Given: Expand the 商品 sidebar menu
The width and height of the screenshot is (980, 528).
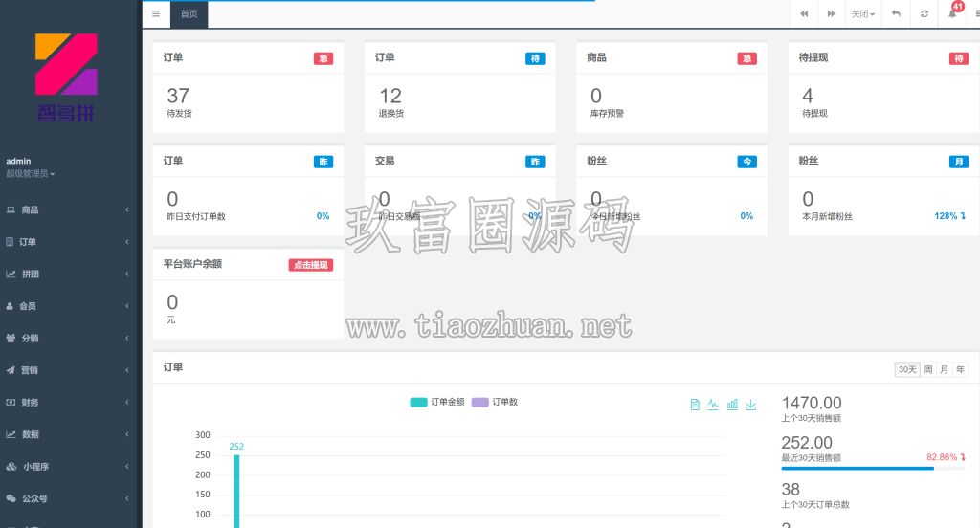Looking at the screenshot, I should coord(69,209).
